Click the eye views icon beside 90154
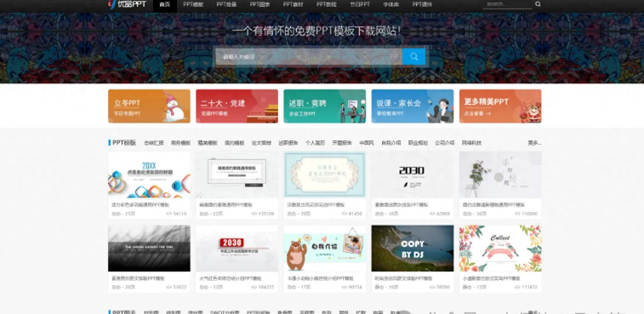The height and width of the screenshot is (314, 644). click(345, 288)
